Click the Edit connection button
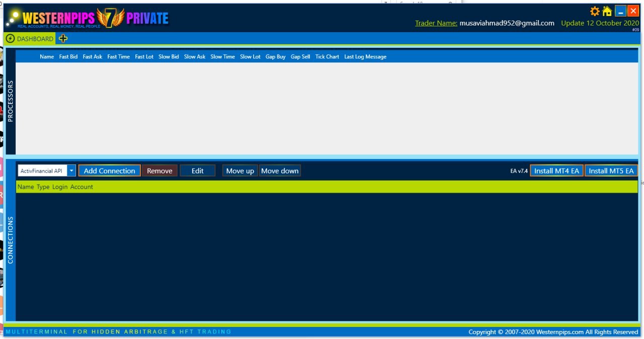Viewport: 644px width, 339px height. [198, 171]
